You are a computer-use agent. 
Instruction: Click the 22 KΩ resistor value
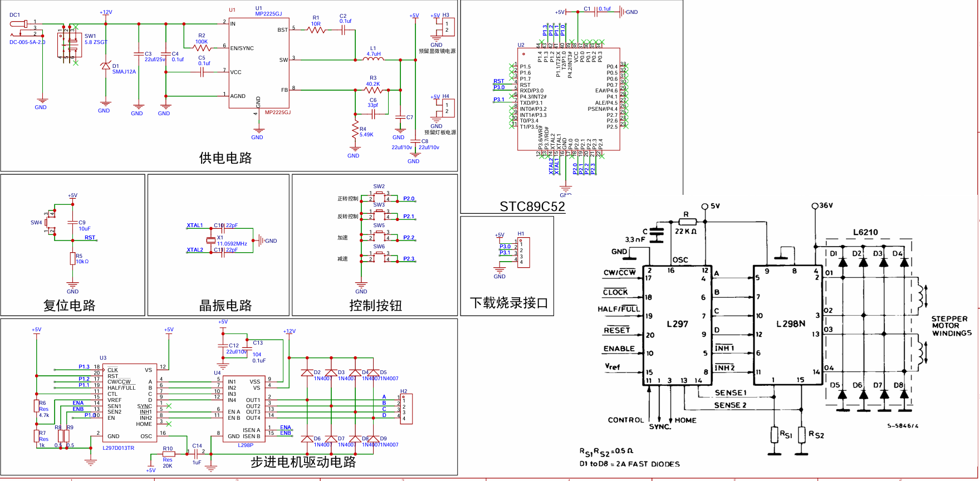tap(686, 231)
